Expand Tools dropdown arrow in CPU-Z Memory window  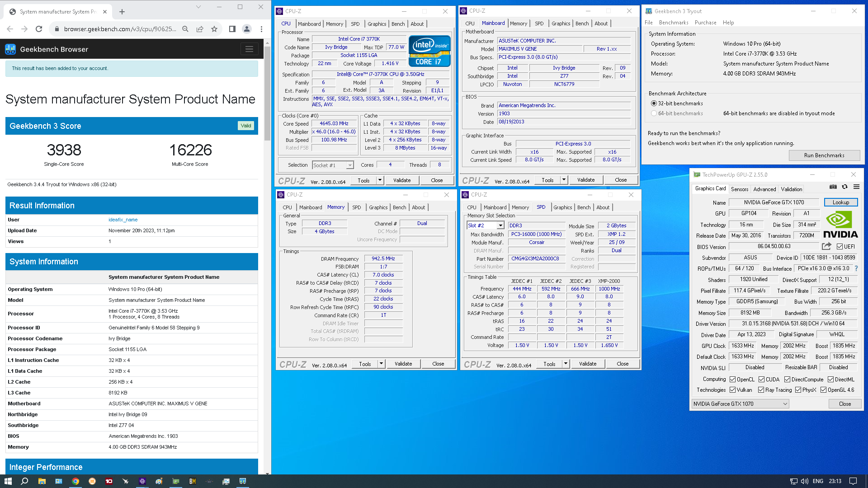(381, 364)
